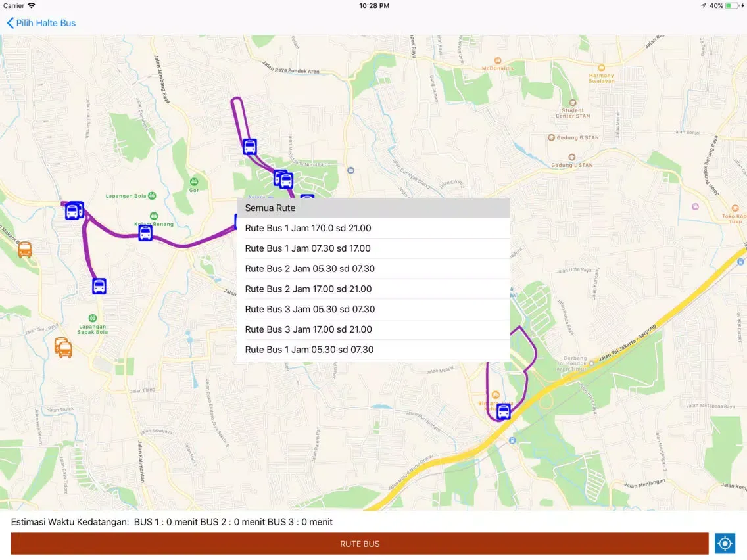Viewport: 747px width, 560px height.
Task: Tap Gor map marker
Action: pyautogui.click(x=194, y=181)
